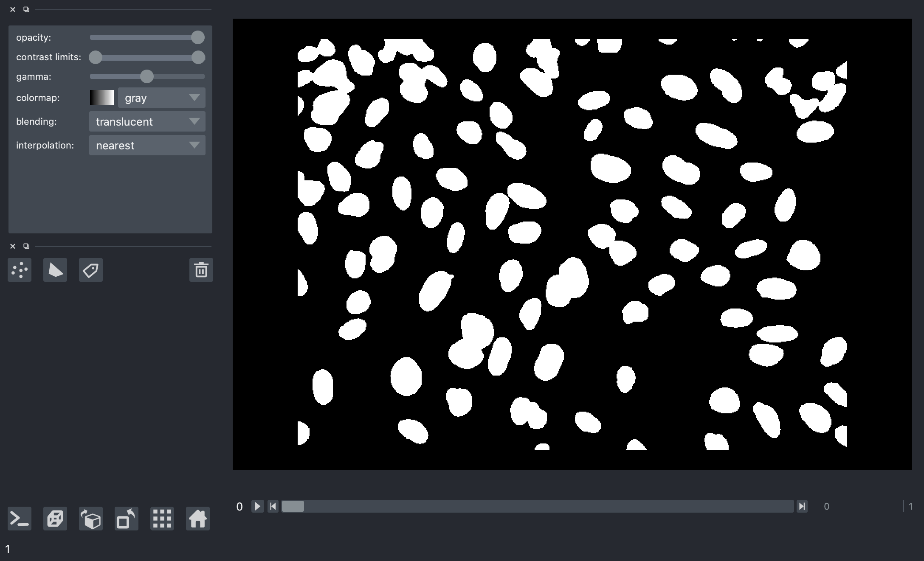This screenshot has width=924, height=561.
Task: Toggle the copy-to-clipboard icon above layer controls
Action: (x=26, y=9)
